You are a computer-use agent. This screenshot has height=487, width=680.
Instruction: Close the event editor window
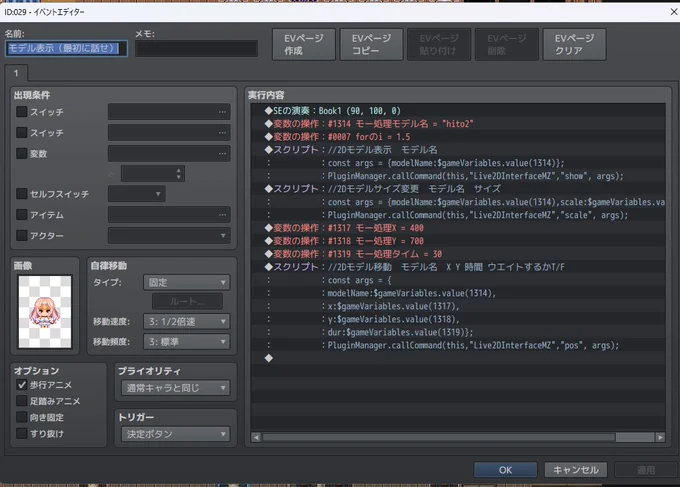click(x=673, y=12)
